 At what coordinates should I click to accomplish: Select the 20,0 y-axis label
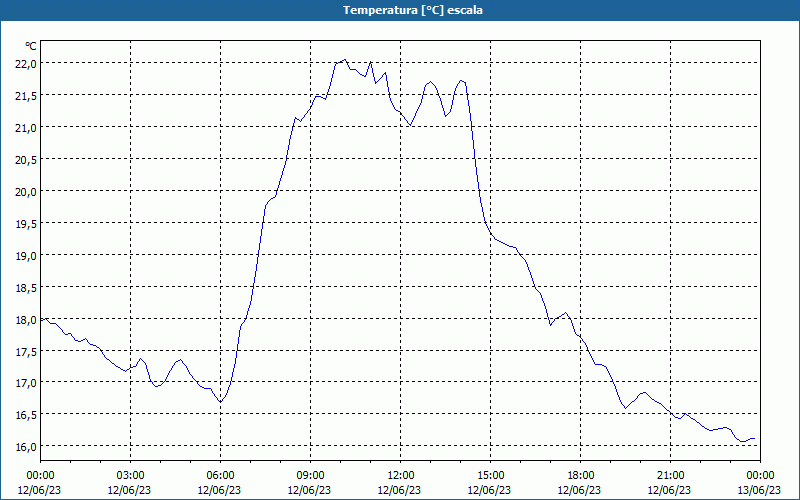(x=26, y=192)
